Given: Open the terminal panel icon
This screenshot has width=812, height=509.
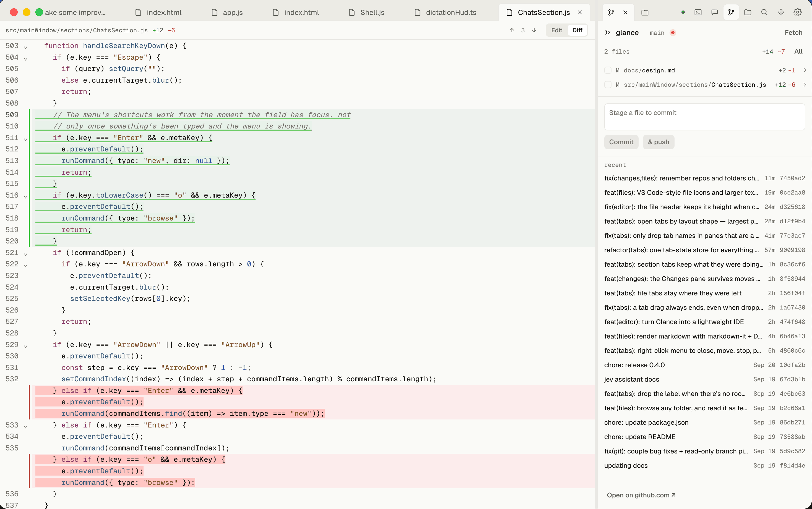Looking at the screenshot, I should [698, 12].
